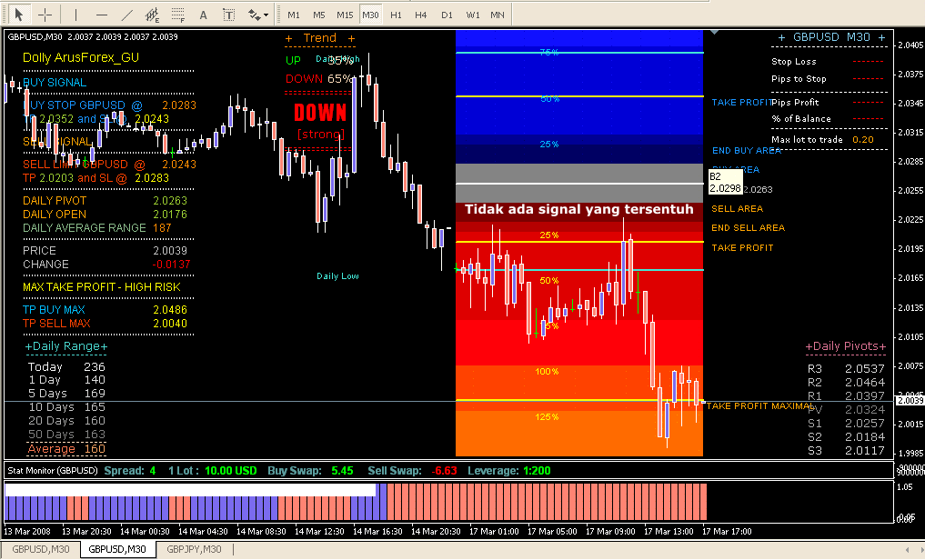This screenshot has height=560, width=925.
Task: Switch to first GBPUSD,M30 tab
Action: click(40, 549)
